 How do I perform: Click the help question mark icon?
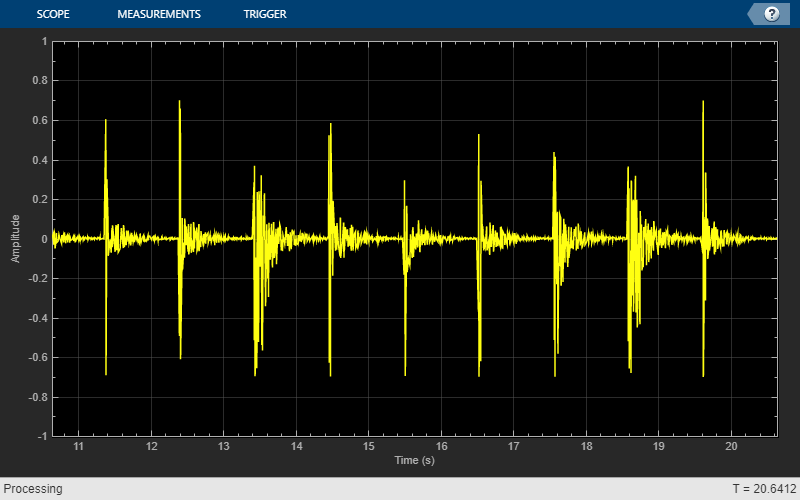tap(771, 14)
